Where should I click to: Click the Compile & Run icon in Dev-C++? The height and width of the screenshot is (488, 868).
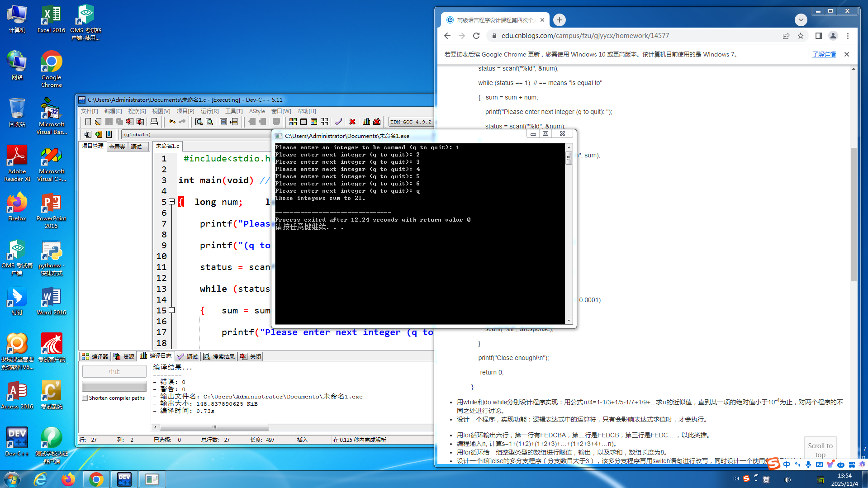314,122
